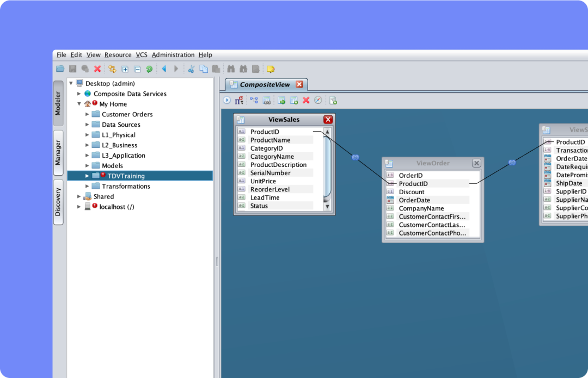Expand the TDVTraining folder arrow
This screenshot has width=588, height=378.
87,176
